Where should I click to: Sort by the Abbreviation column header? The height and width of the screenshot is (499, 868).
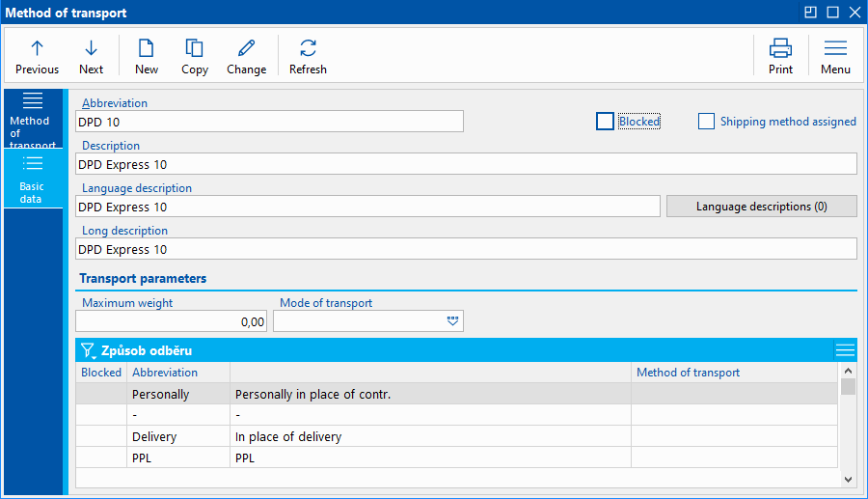[178, 373]
